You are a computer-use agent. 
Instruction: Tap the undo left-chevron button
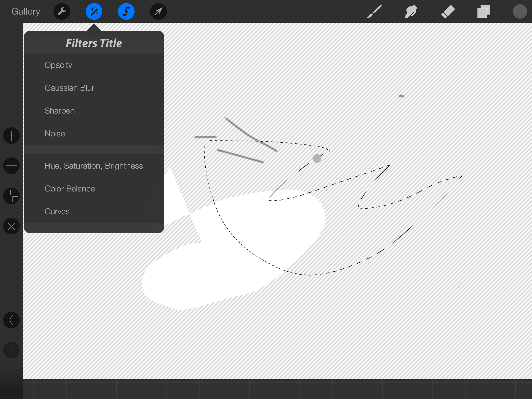[11, 320]
